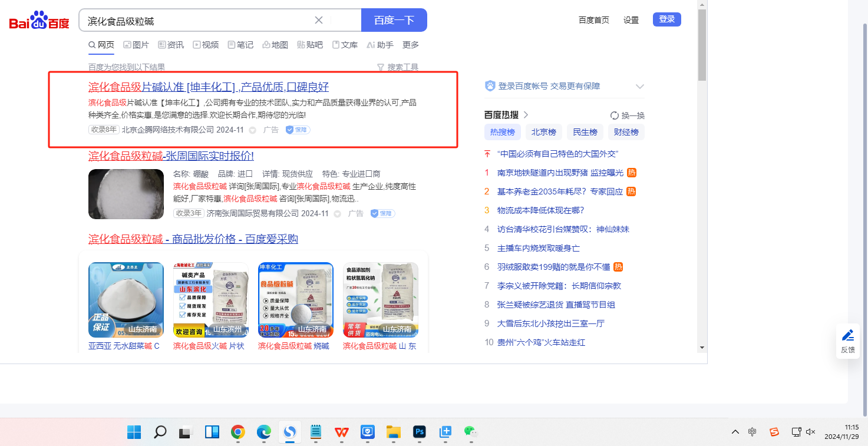
Task: Toggle the 中 Chinese input mode indicator
Action: click(753, 432)
